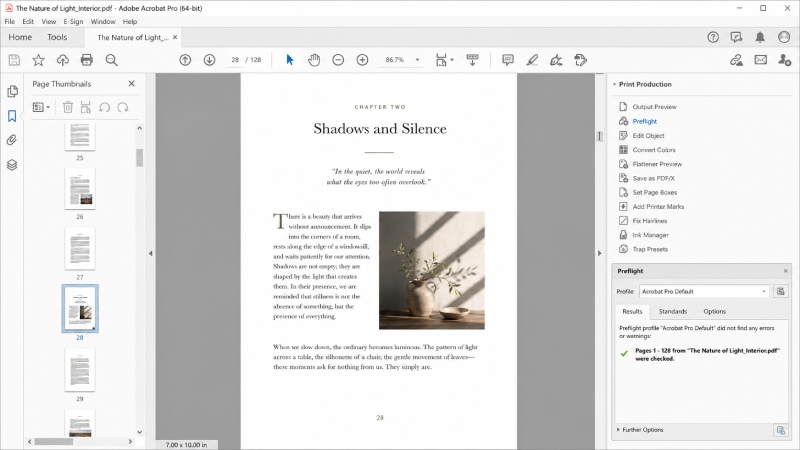Send file by email icon
800x450 pixels.
[x=761, y=60]
